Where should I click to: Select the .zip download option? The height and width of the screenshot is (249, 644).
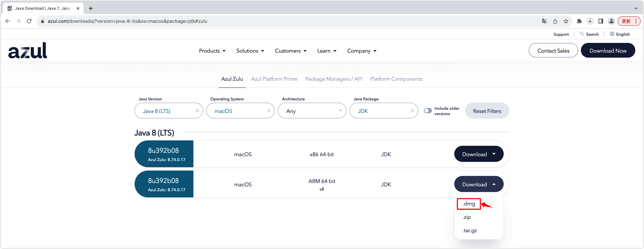coord(467,217)
